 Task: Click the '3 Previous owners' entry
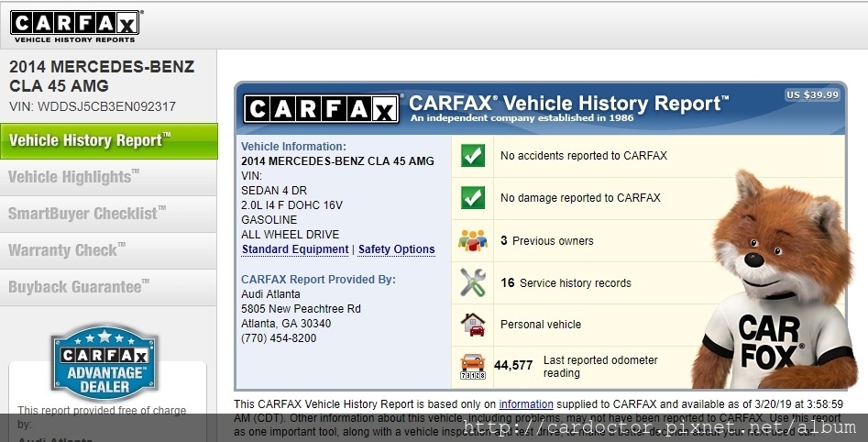point(547,241)
